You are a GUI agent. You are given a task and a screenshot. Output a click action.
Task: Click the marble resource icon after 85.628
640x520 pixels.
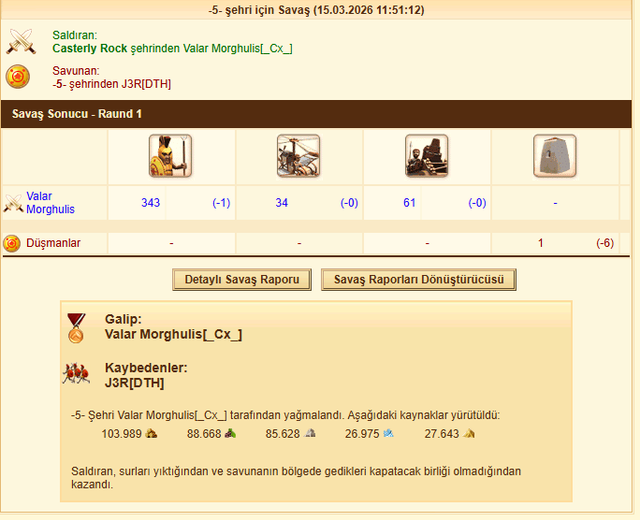pos(310,433)
